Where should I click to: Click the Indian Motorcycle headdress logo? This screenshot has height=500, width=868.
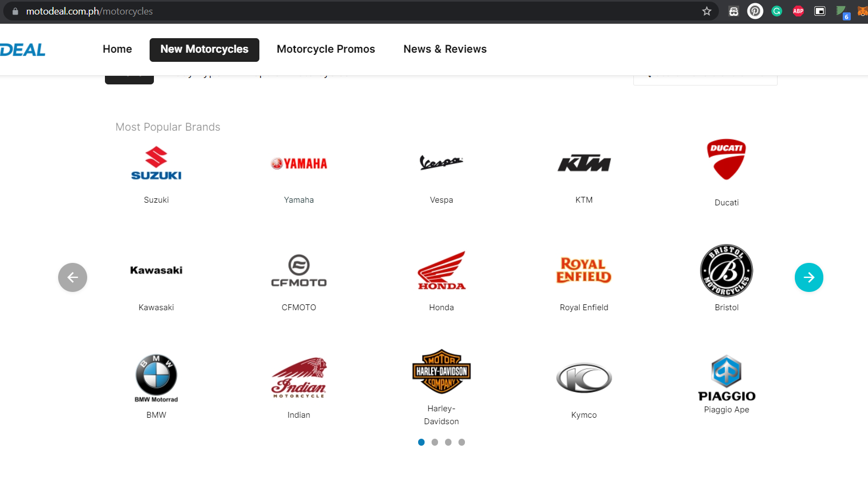click(x=299, y=378)
